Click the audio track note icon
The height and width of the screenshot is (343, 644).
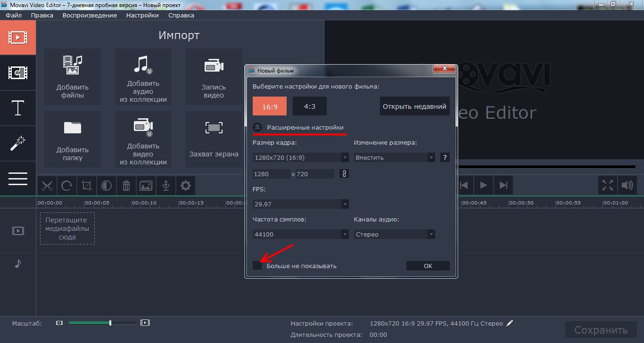(18, 263)
